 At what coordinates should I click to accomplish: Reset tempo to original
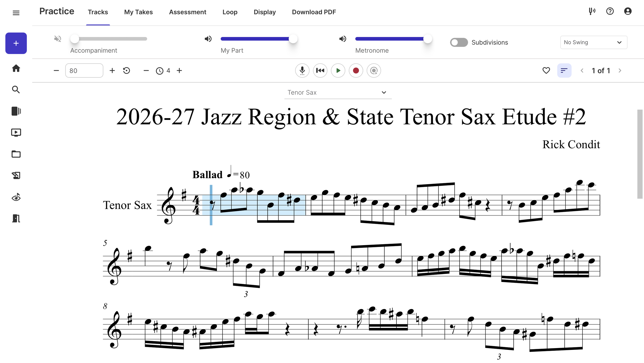click(126, 70)
